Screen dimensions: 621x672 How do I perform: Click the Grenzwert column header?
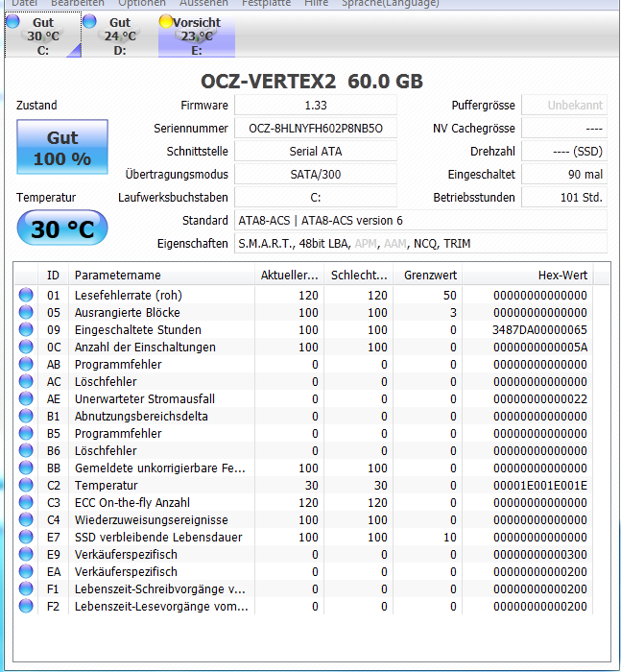pos(428,276)
